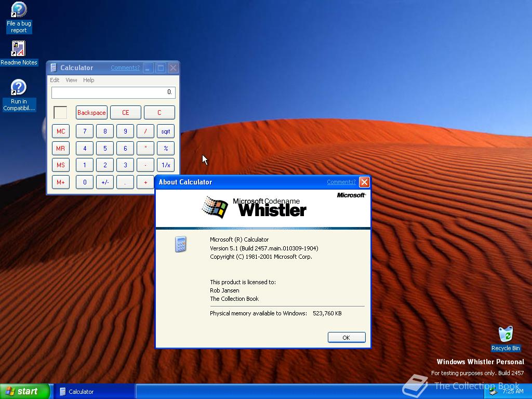Screen dimensions: 532x399
Task: Click the decimal point button
Action: (125, 182)
